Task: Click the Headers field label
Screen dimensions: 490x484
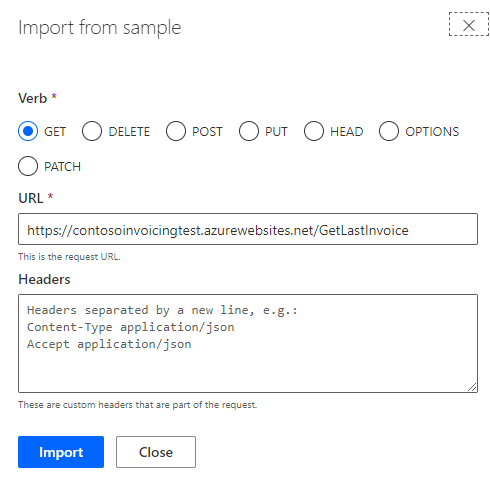Action: point(44,279)
